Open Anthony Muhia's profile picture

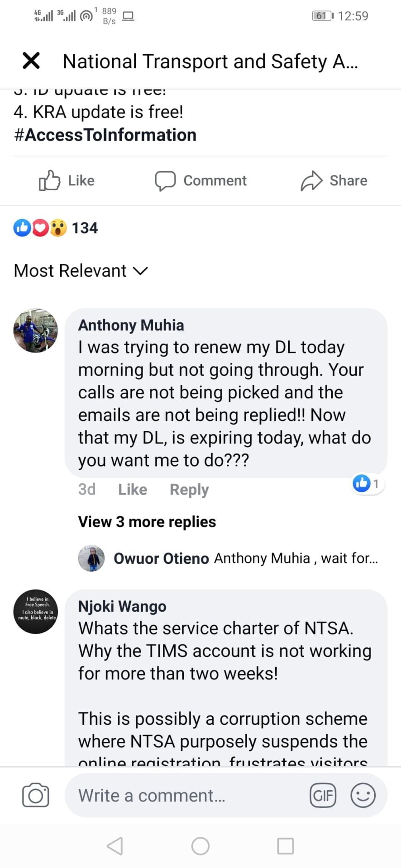[x=36, y=330]
